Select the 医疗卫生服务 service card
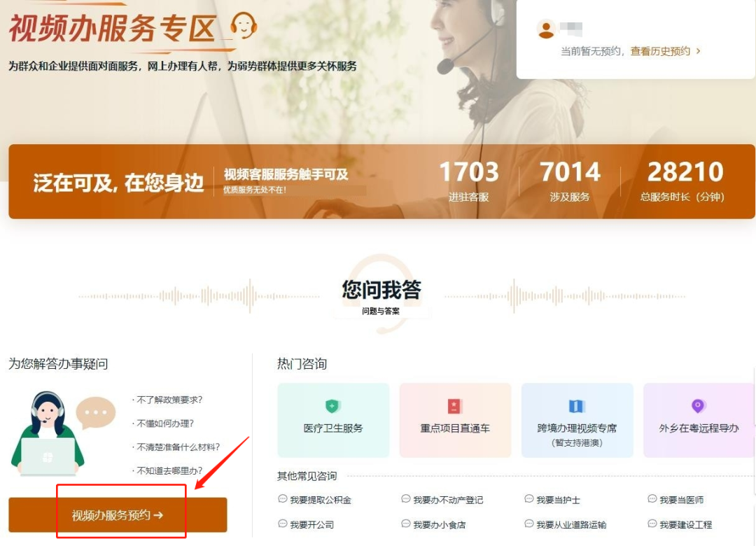Image resolution: width=756 pixels, height=546 pixels. [333, 420]
